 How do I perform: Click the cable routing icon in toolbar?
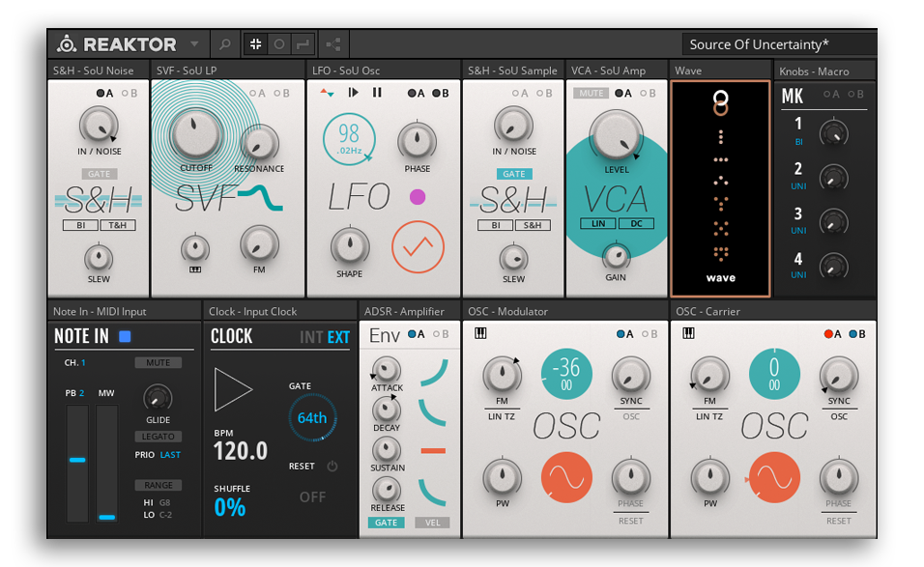(303, 44)
